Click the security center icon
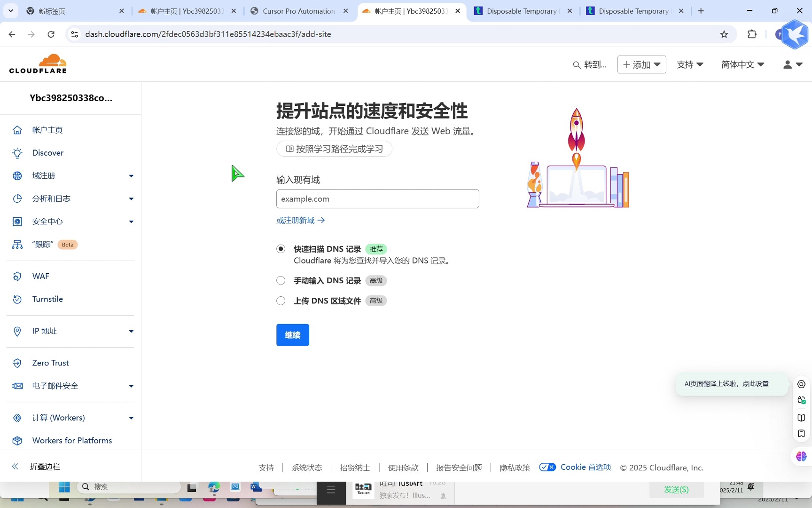The width and height of the screenshot is (812, 508). (17, 222)
